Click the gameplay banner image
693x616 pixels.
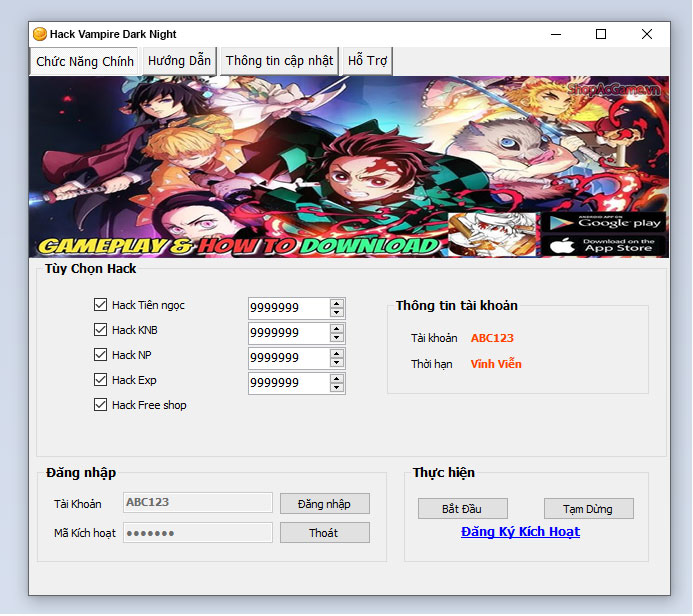point(349,167)
